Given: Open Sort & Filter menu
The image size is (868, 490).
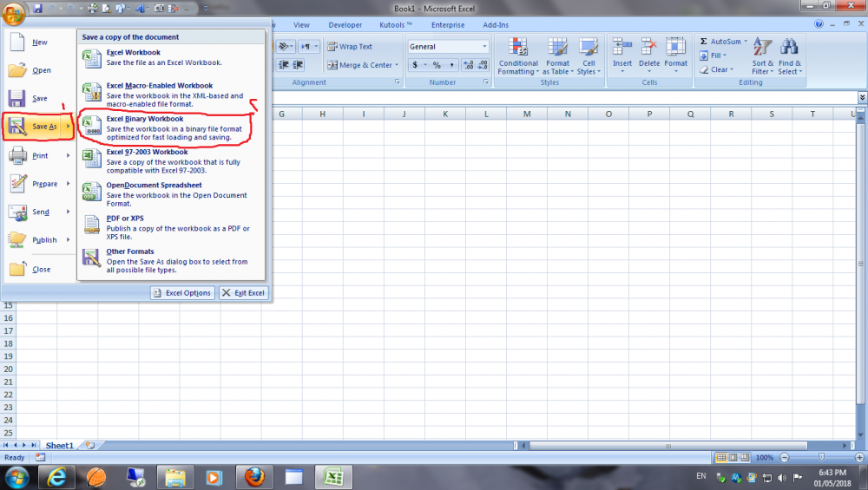Looking at the screenshot, I should pos(762,56).
